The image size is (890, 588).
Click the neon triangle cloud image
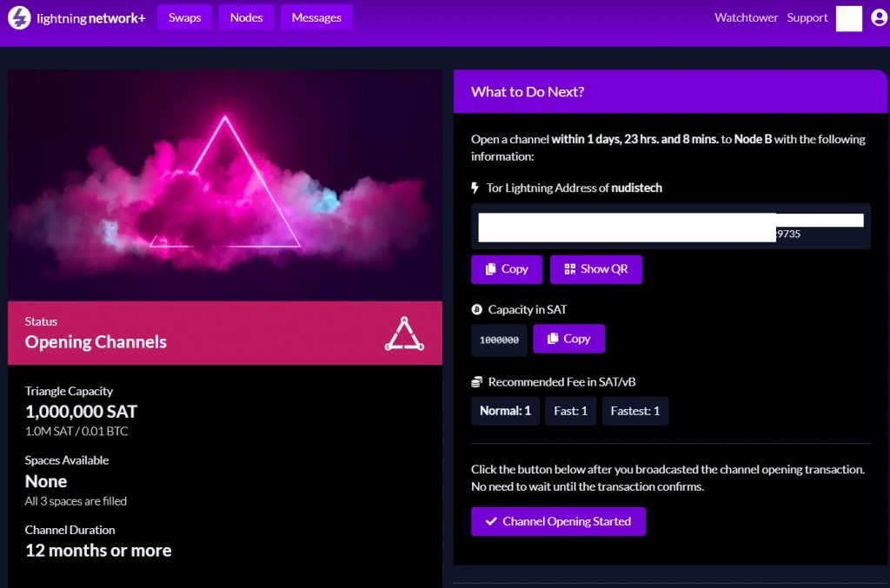click(x=225, y=186)
